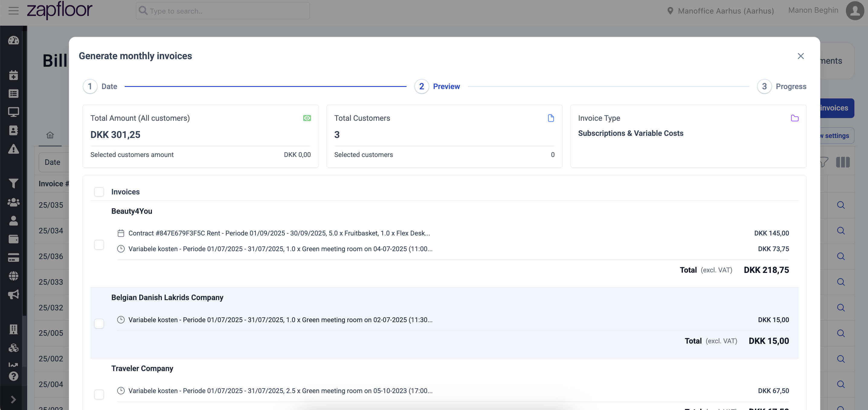Click invoice number 25/036

tap(51, 256)
